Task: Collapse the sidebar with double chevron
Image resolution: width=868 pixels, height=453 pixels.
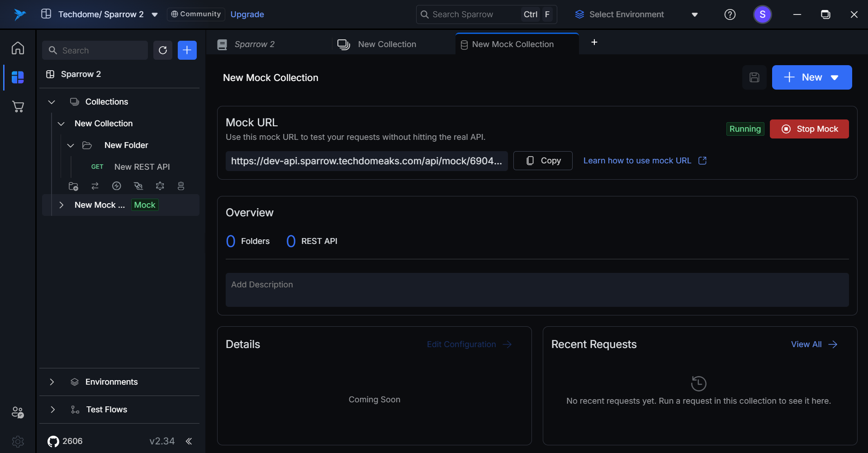Action: click(189, 441)
